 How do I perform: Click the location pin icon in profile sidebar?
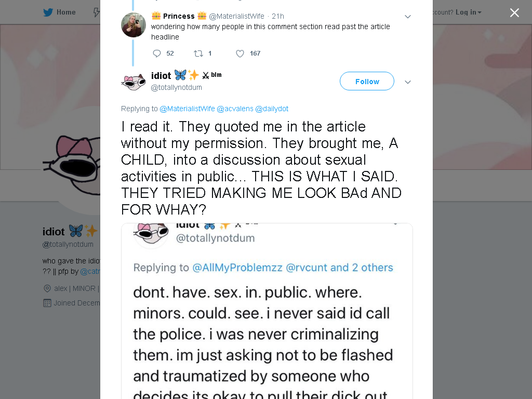(x=47, y=288)
